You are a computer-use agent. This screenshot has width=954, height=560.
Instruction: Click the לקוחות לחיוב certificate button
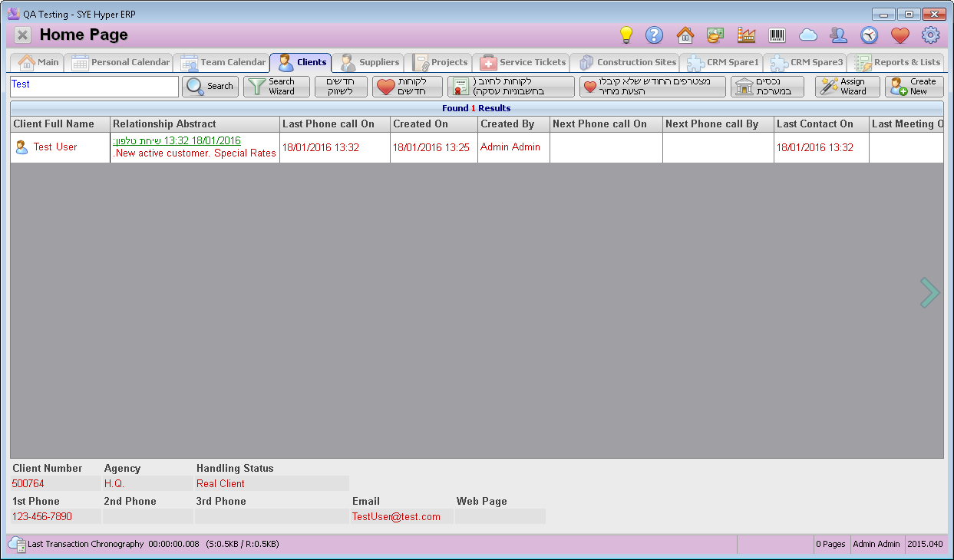tap(510, 87)
